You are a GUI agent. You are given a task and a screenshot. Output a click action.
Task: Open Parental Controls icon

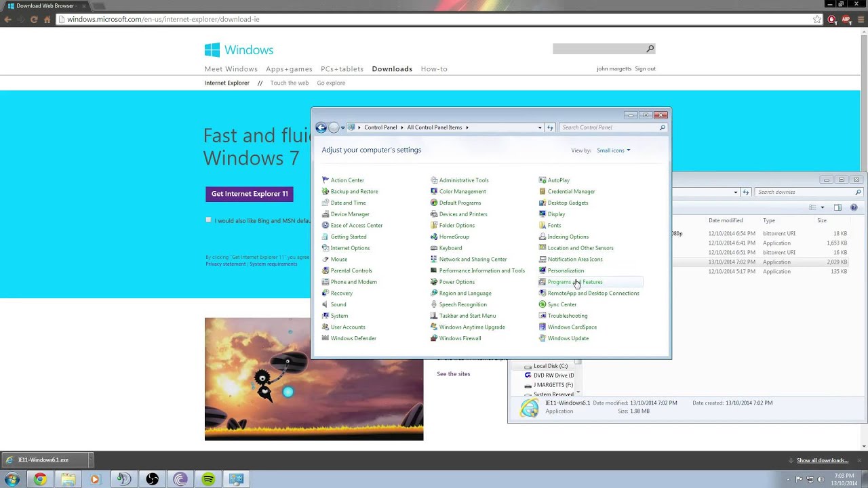click(x=325, y=270)
